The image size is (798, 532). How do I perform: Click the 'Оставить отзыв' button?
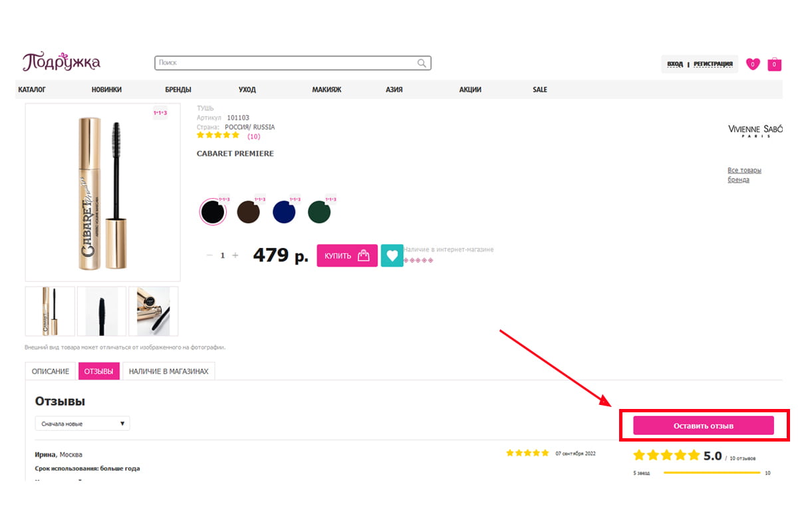pyautogui.click(x=703, y=426)
